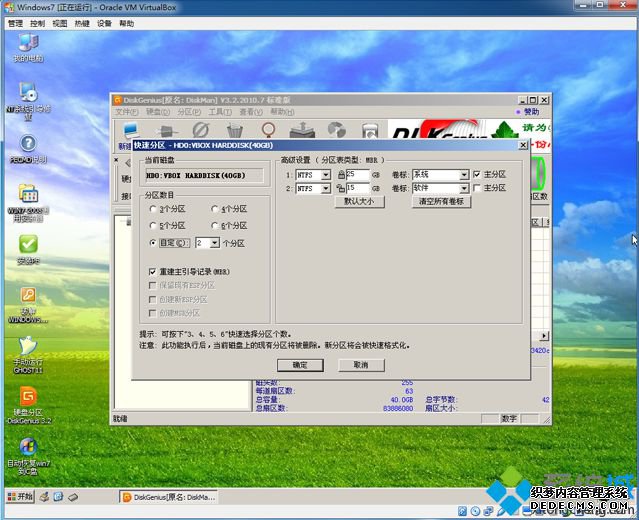Confirm quick partition with 确定
The width and height of the screenshot is (639, 520).
click(x=300, y=365)
